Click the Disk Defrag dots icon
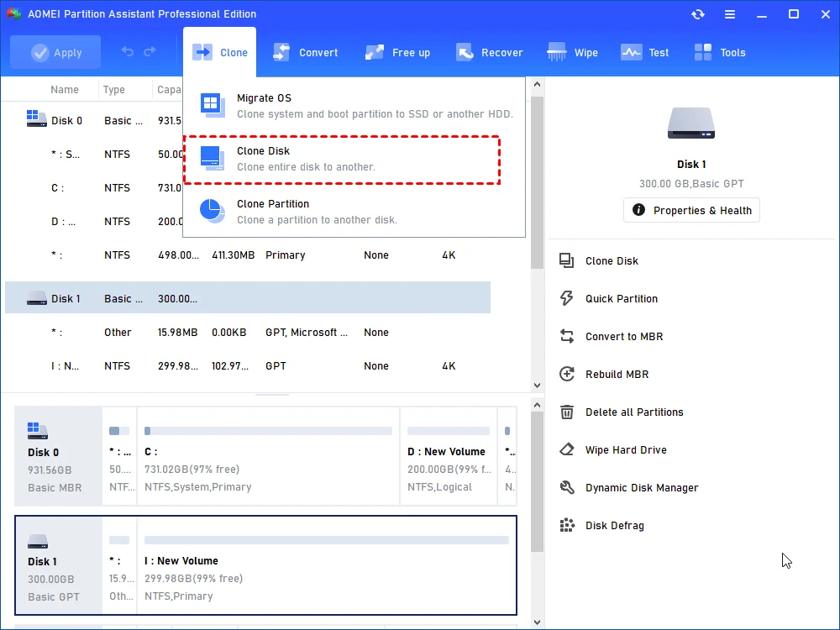The height and width of the screenshot is (630, 840). pyautogui.click(x=567, y=525)
